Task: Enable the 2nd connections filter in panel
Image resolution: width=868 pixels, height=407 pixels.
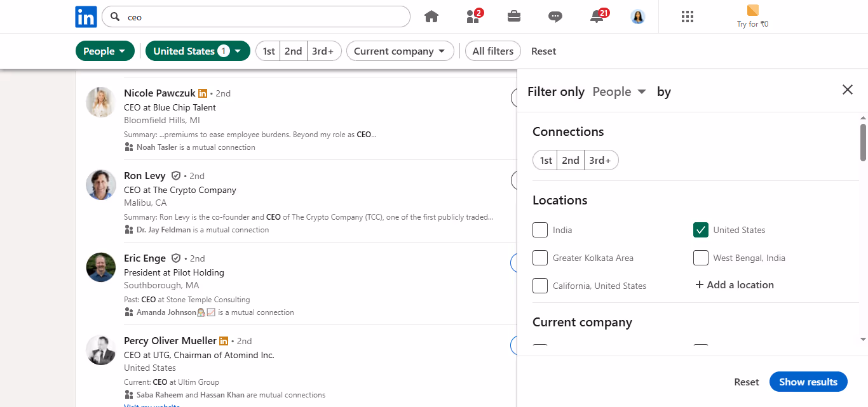Action: [x=570, y=160]
